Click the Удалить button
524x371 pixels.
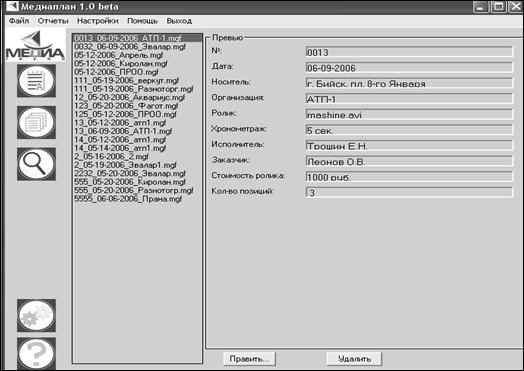354,359
